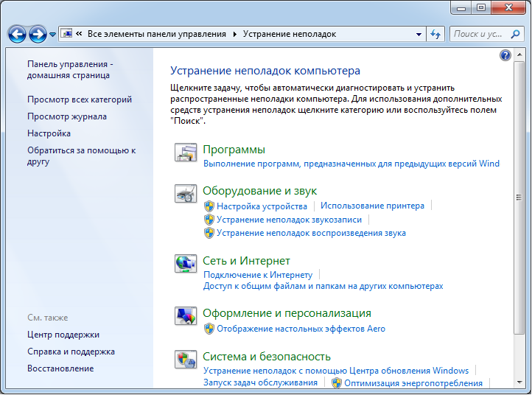Go to Control Panel home page link
Image resolution: width=532 pixels, height=395 pixels.
pos(70,69)
